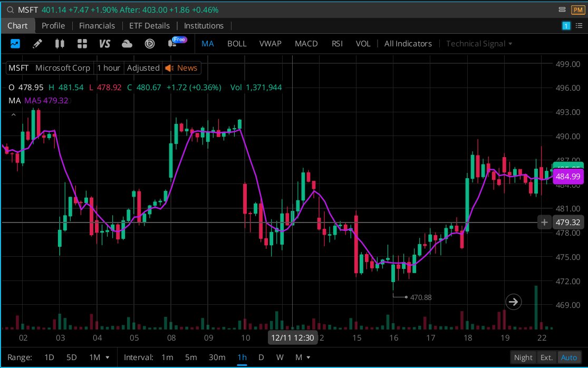Open the layout bars icon near PM
This screenshot has height=368, width=588.
[x=562, y=9]
